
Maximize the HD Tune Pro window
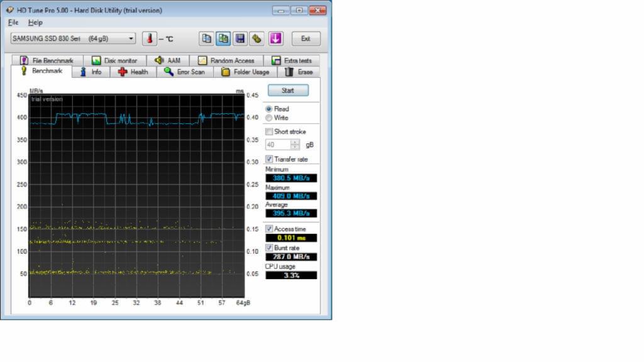(x=299, y=10)
